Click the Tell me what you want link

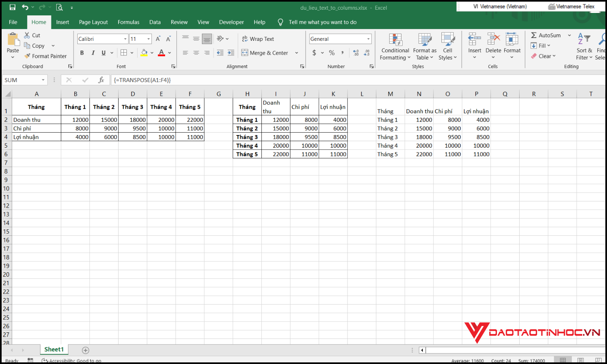(x=323, y=22)
